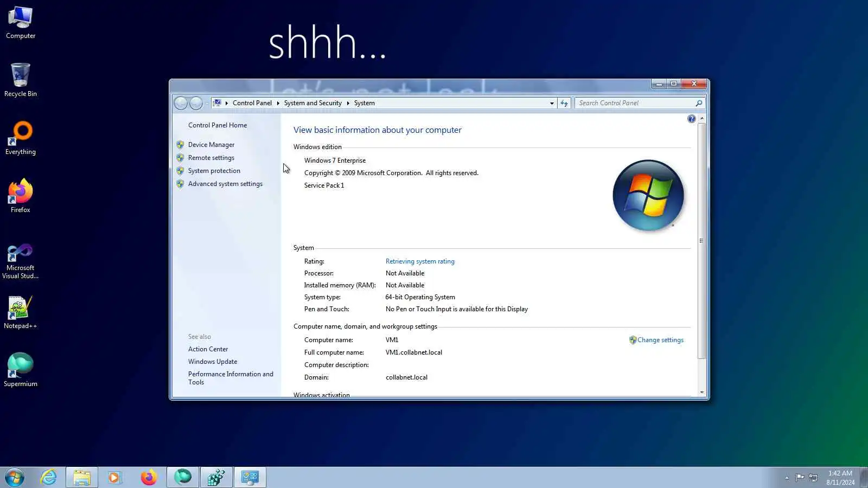Screen dimensions: 868x488
Task: Go to Control Panel in the breadcrumb
Action: click(252, 103)
